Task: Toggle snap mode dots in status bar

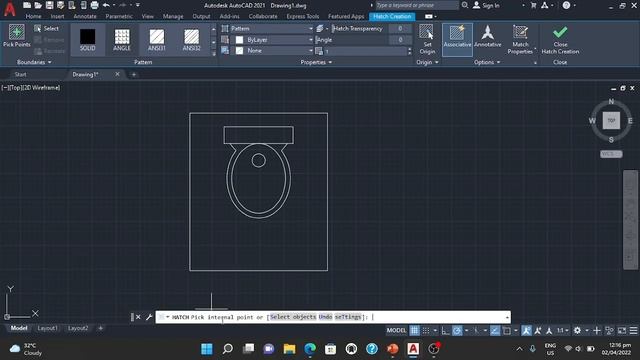Action: pyautogui.click(x=426, y=331)
